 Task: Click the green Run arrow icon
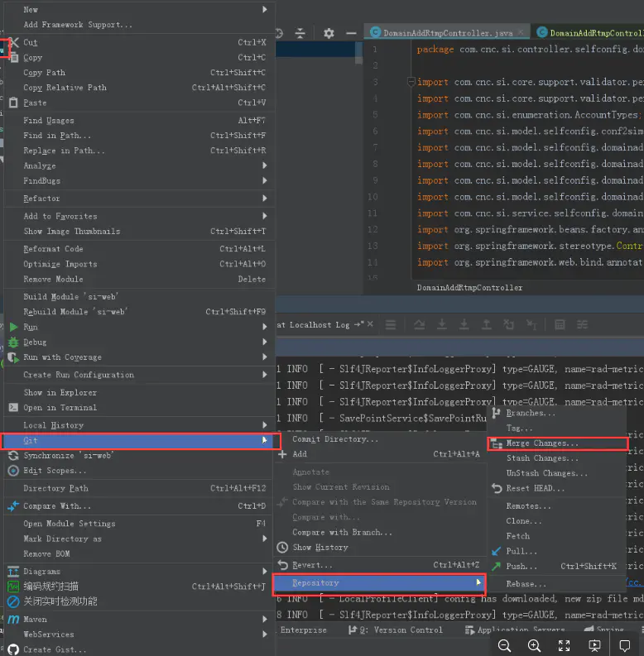(x=14, y=327)
